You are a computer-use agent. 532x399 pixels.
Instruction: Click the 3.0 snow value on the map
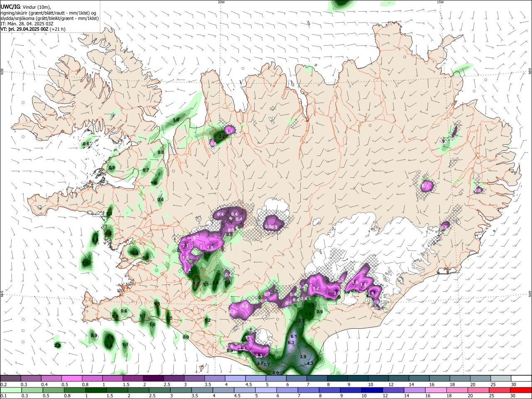click(337, 293)
